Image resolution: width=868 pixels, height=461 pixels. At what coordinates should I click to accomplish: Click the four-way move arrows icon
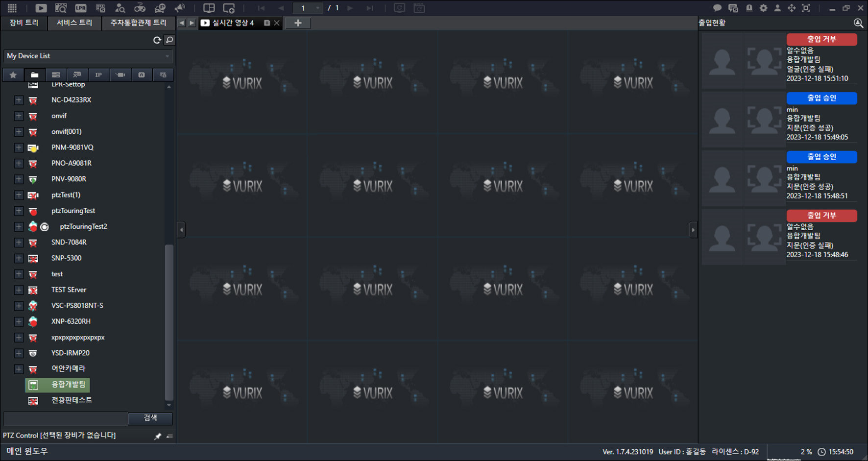(792, 8)
